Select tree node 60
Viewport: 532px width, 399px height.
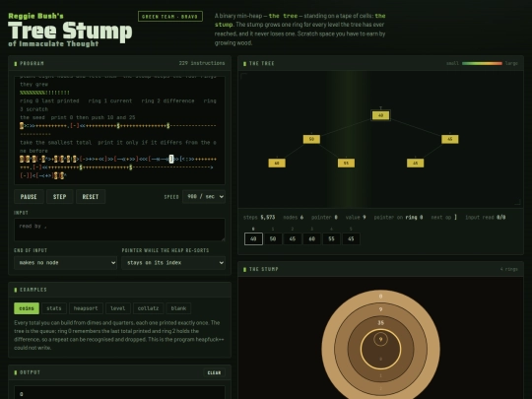277,164
